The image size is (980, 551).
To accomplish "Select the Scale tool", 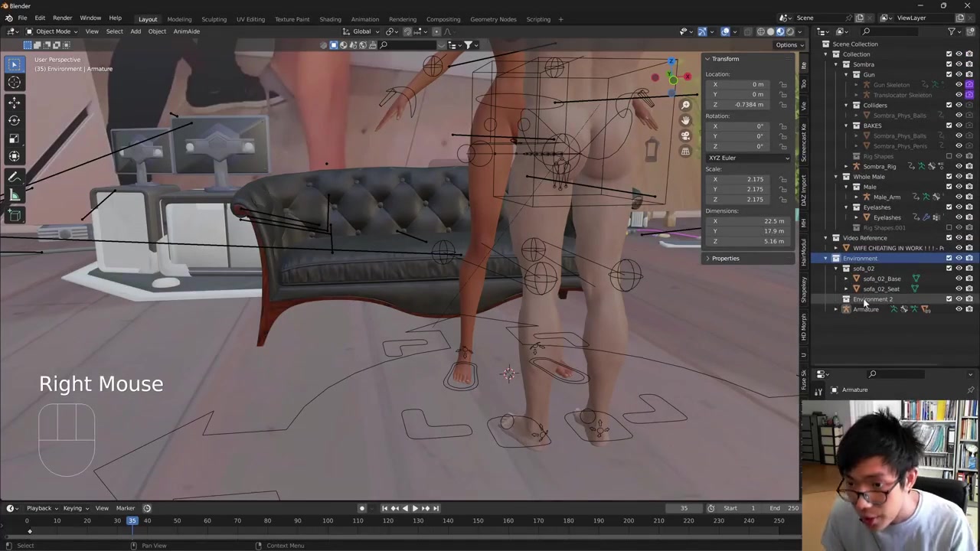I will pos(14,139).
